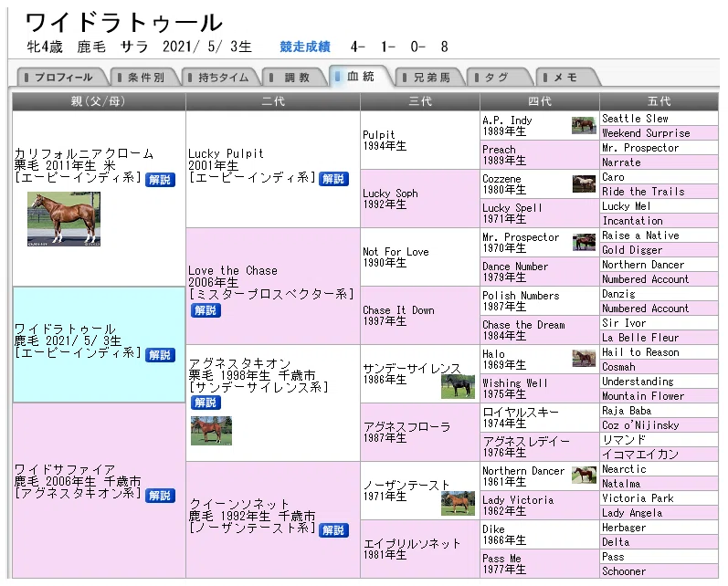This screenshot has width=728, height=586.
Task: Select イコマエイカン entry
Action: point(659,455)
